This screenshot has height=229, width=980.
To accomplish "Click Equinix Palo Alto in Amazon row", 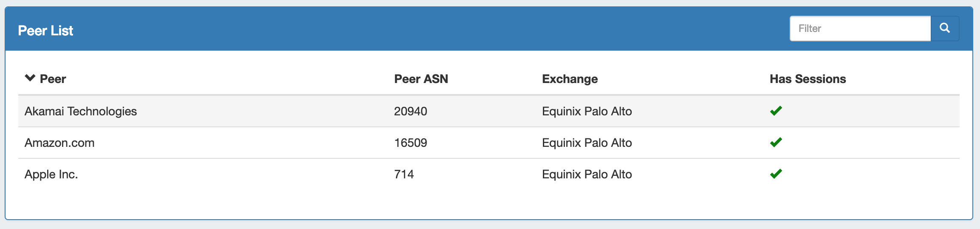I will coord(587,143).
